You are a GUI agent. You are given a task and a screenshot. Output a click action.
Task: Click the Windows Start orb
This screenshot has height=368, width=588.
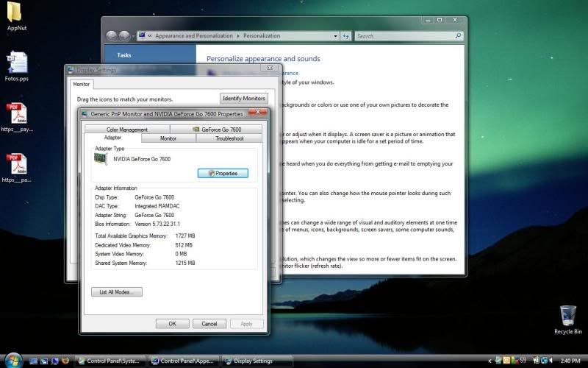[13, 361]
